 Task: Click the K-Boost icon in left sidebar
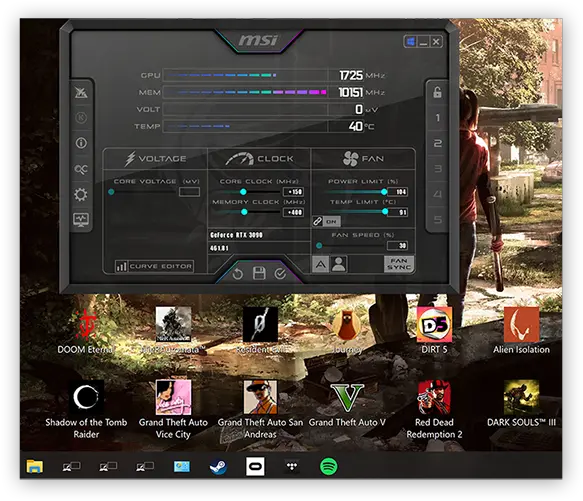[81, 118]
